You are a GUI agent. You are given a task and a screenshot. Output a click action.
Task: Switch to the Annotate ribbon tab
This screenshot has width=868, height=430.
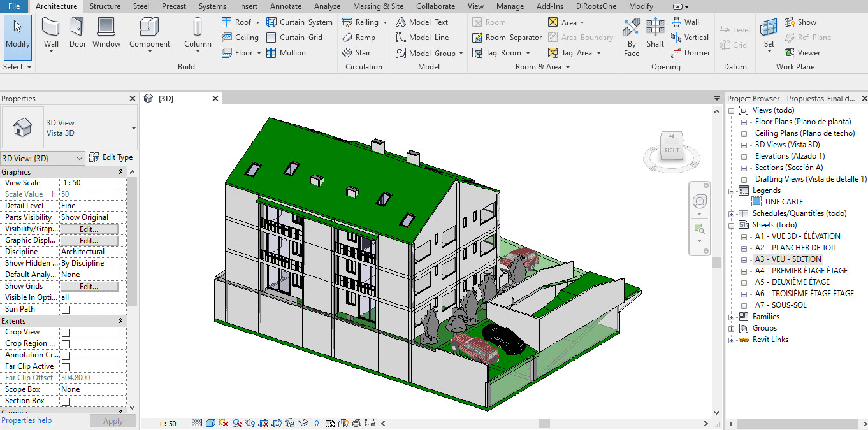tap(286, 6)
